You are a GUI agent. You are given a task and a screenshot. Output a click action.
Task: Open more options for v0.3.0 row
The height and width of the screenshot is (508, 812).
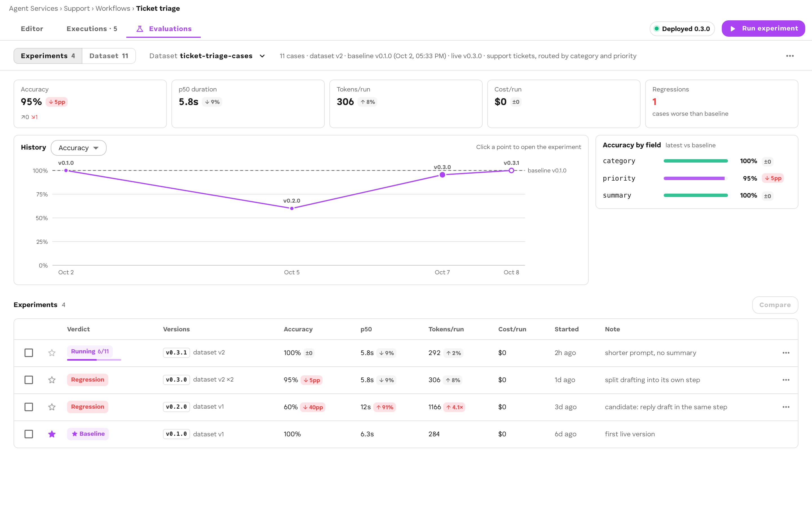[x=786, y=380]
